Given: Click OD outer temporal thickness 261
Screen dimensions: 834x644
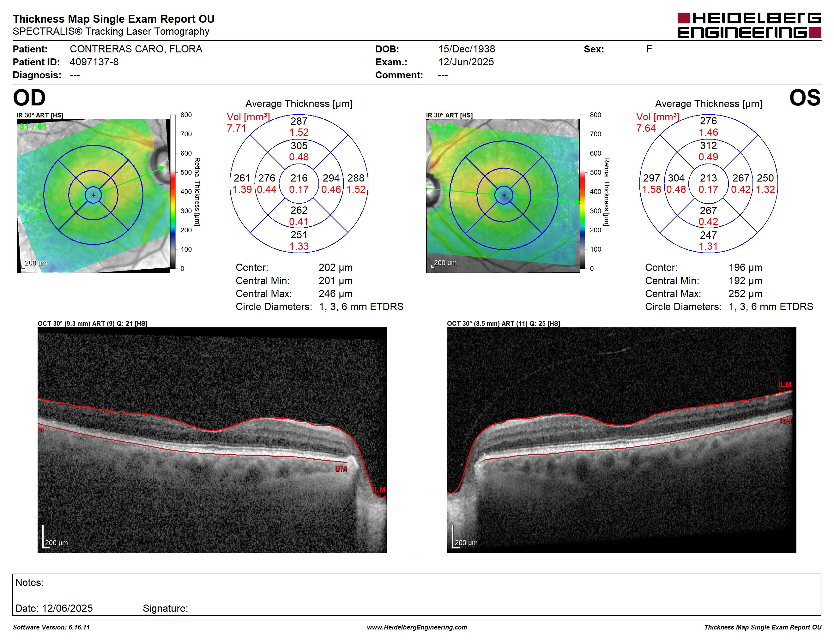Looking at the screenshot, I should [x=242, y=178].
